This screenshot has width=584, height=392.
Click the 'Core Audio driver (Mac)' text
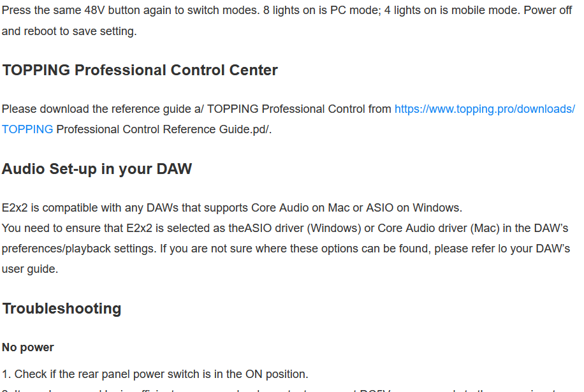433,228
